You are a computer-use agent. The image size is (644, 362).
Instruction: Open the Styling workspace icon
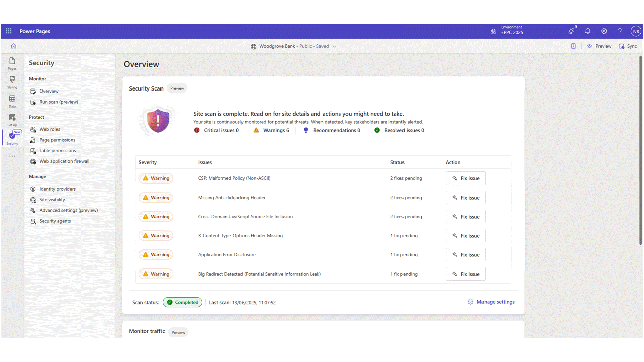[12, 82]
